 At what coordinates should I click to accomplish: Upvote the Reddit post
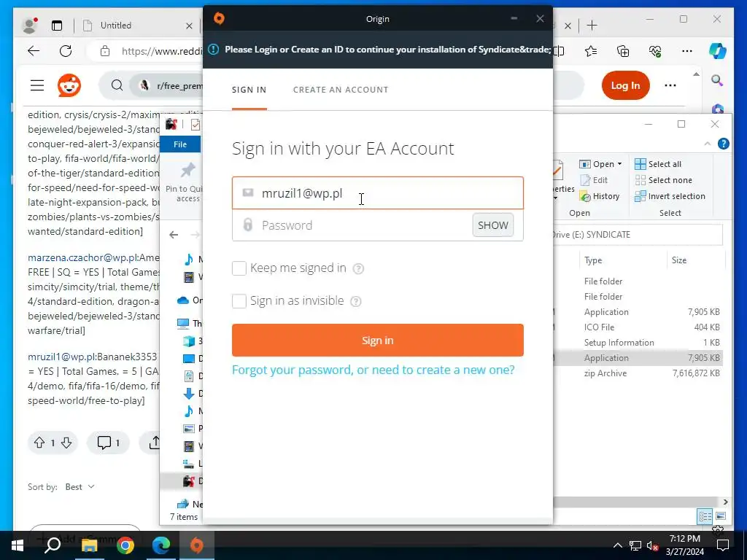pyautogui.click(x=39, y=443)
